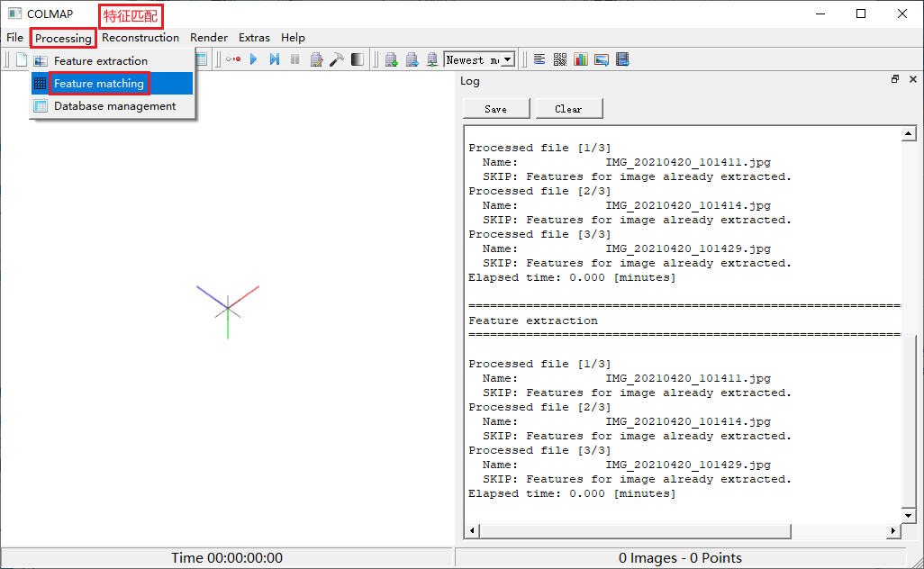Open the Render menu
The width and height of the screenshot is (924, 569).
pos(209,38)
